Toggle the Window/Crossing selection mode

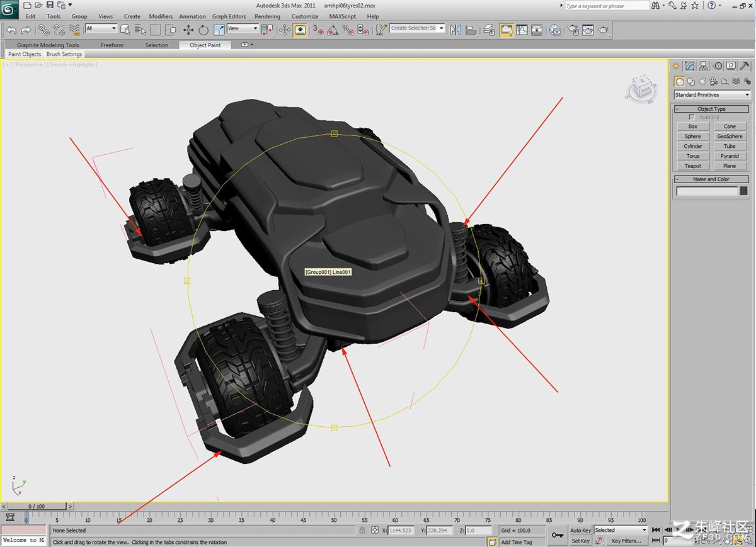(x=171, y=30)
